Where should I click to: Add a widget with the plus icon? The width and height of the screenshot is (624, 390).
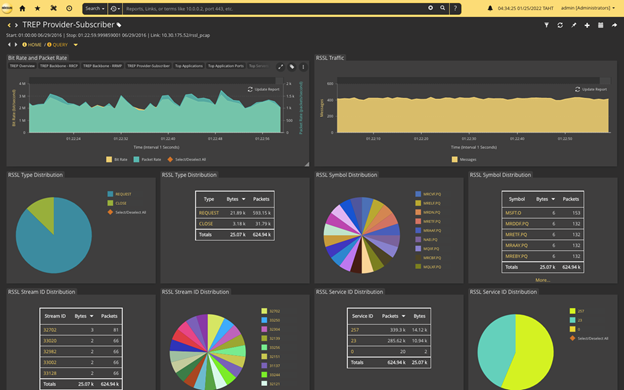[587, 25]
